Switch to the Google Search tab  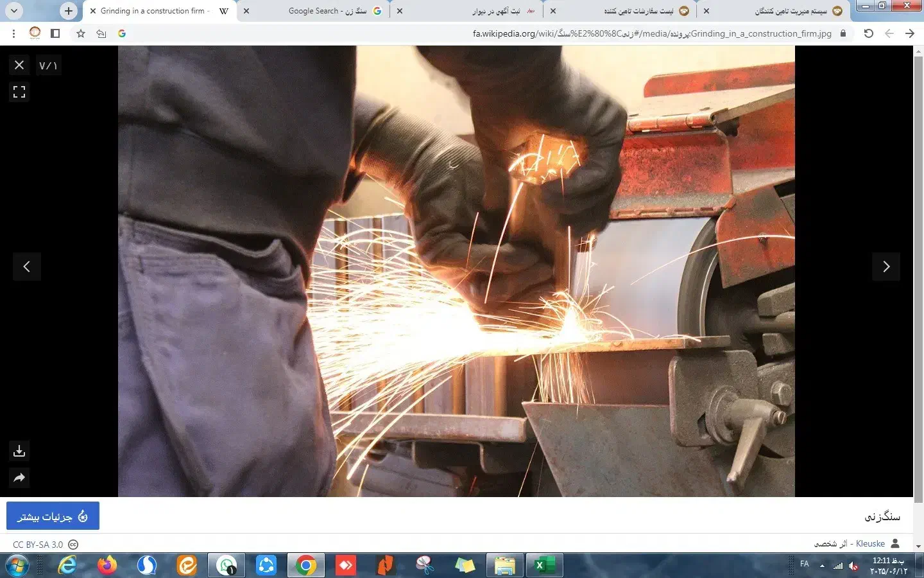tap(327, 11)
